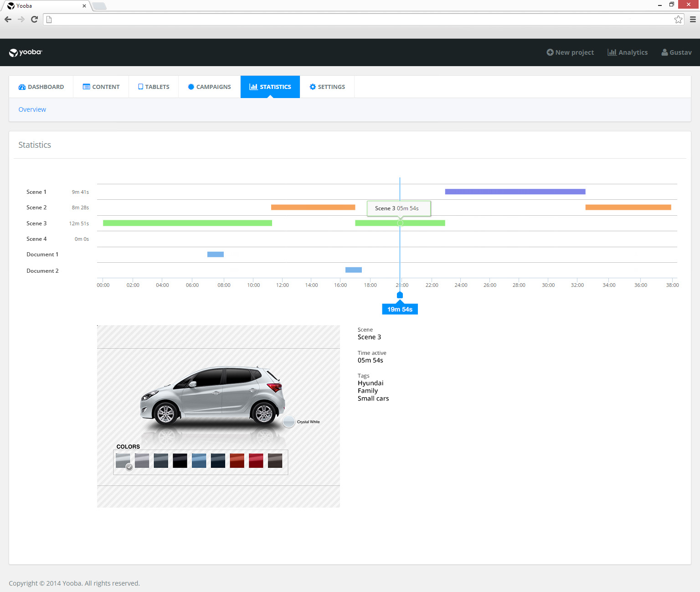The height and width of the screenshot is (592, 700).
Task: Click the Hyundai tag
Action: point(371,383)
